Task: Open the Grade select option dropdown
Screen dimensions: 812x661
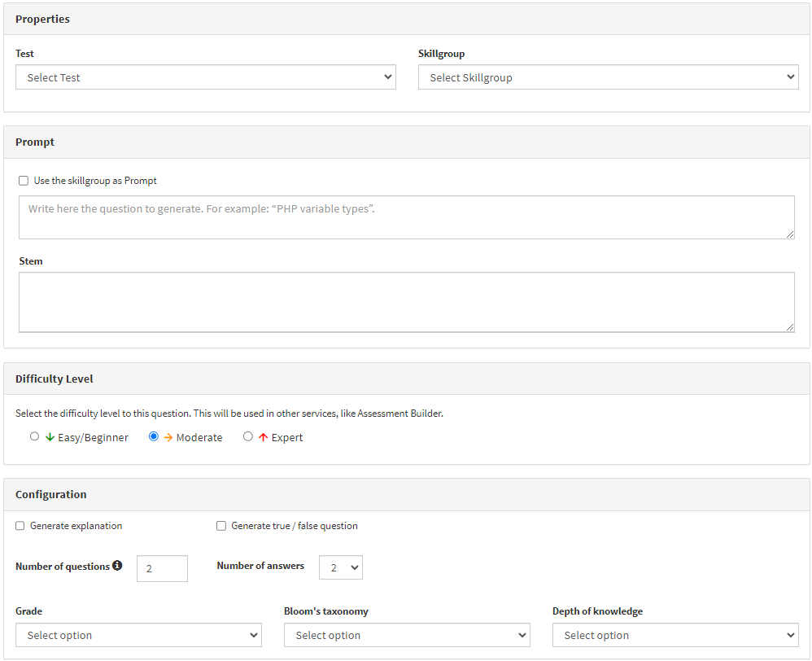Action: click(x=138, y=635)
